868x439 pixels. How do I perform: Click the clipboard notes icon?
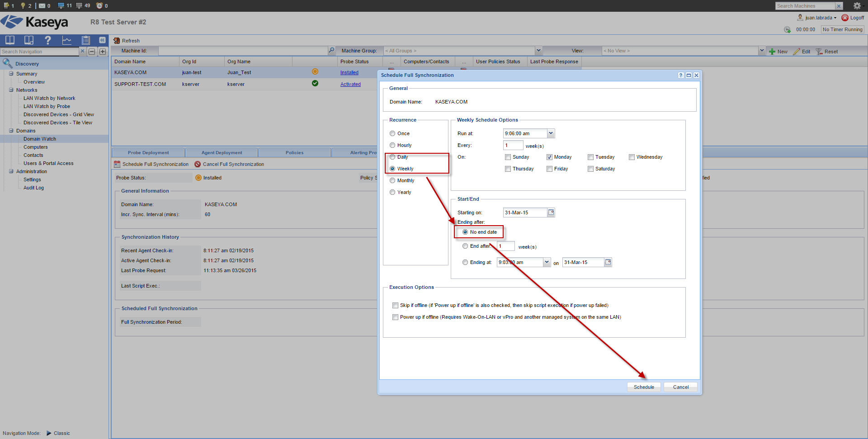86,40
